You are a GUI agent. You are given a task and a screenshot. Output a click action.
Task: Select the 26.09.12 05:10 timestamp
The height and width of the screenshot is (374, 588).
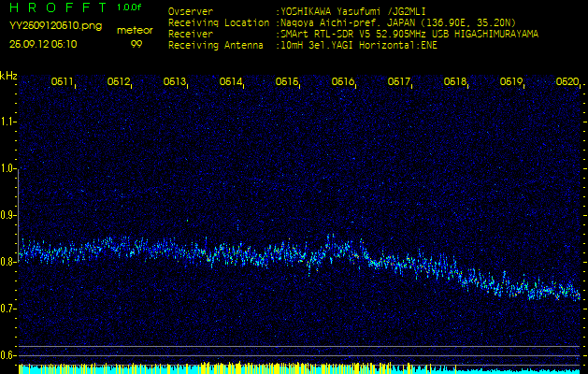click(x=44, y=44)
